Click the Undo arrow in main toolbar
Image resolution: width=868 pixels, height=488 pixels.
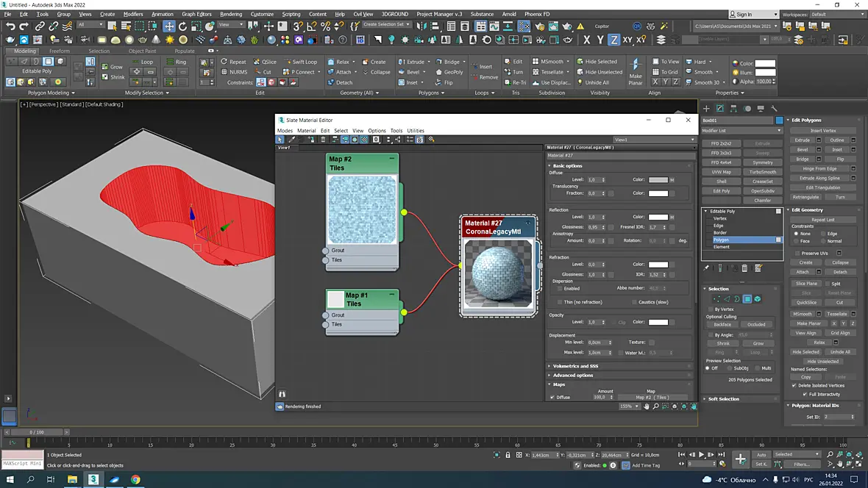tap(10, 26)
